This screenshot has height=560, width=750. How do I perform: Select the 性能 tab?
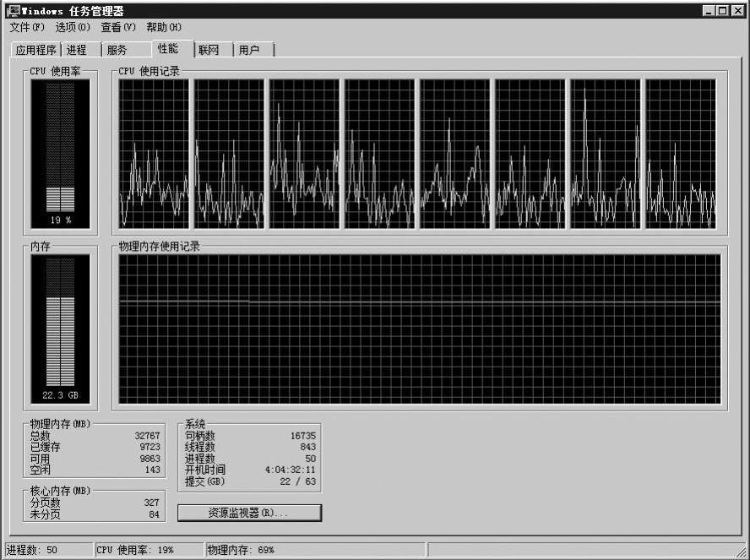click(x=168, y=49)
